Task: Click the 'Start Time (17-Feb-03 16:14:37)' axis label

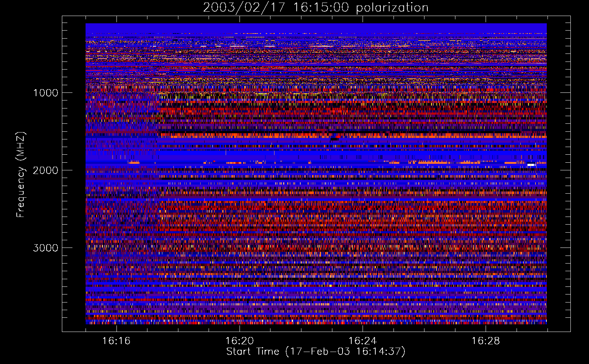Action: (x=316, y=352)
